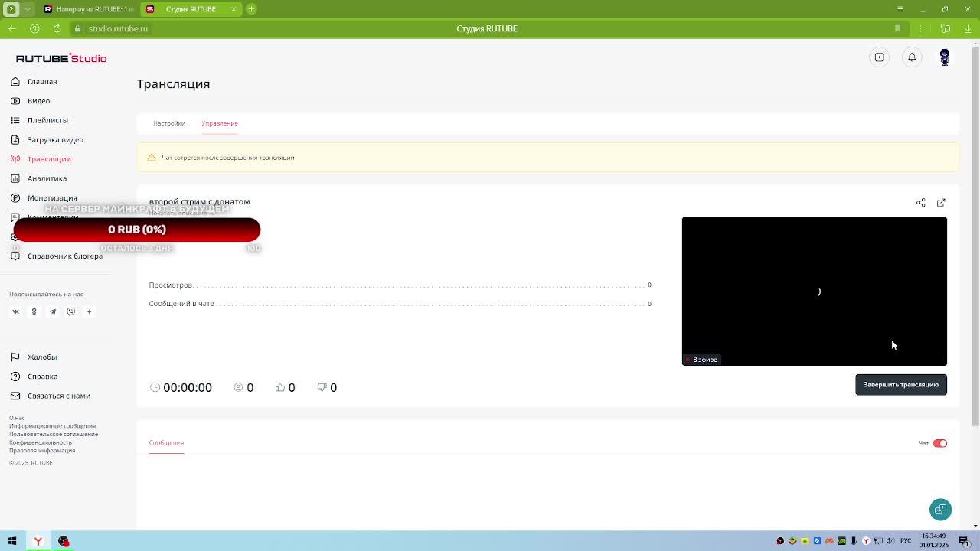Open the Windows Start menu
The width and height of the screenshot is (980, 551).
[x=12, y=541]
